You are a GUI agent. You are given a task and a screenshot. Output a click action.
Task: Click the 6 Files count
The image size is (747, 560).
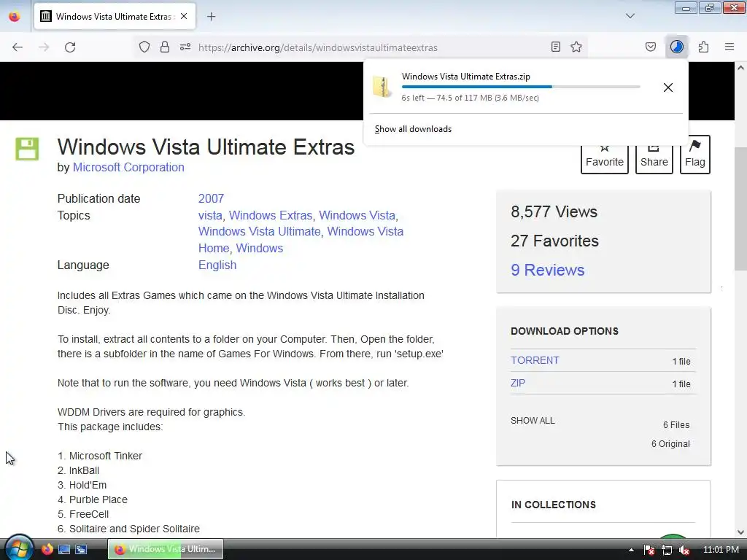pos(676,425)
